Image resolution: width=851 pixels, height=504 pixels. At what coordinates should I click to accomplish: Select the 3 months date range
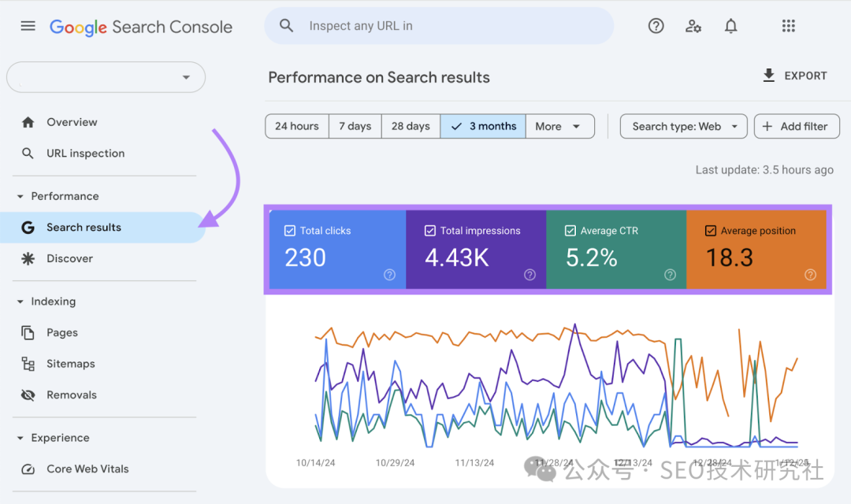pyautogui.click(x=483, y=127)
